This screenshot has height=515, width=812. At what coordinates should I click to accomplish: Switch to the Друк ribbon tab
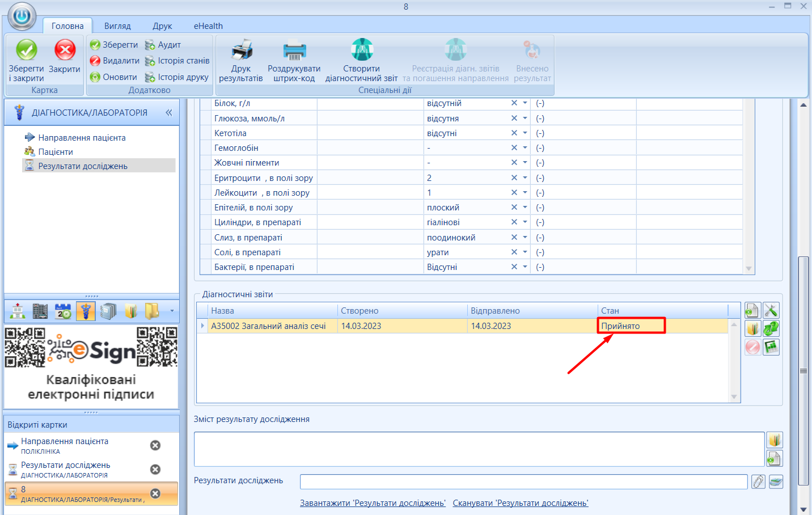162,26
